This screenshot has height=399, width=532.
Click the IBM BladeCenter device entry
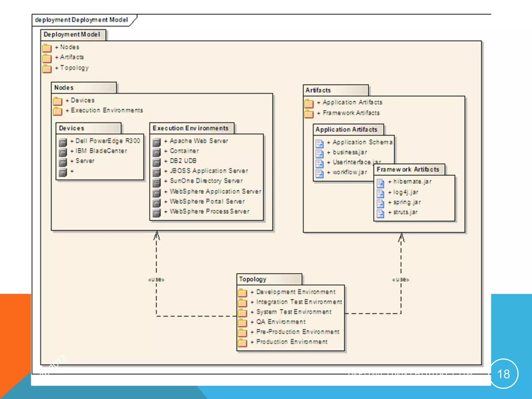pyautogui.click(x=101, y=151)
